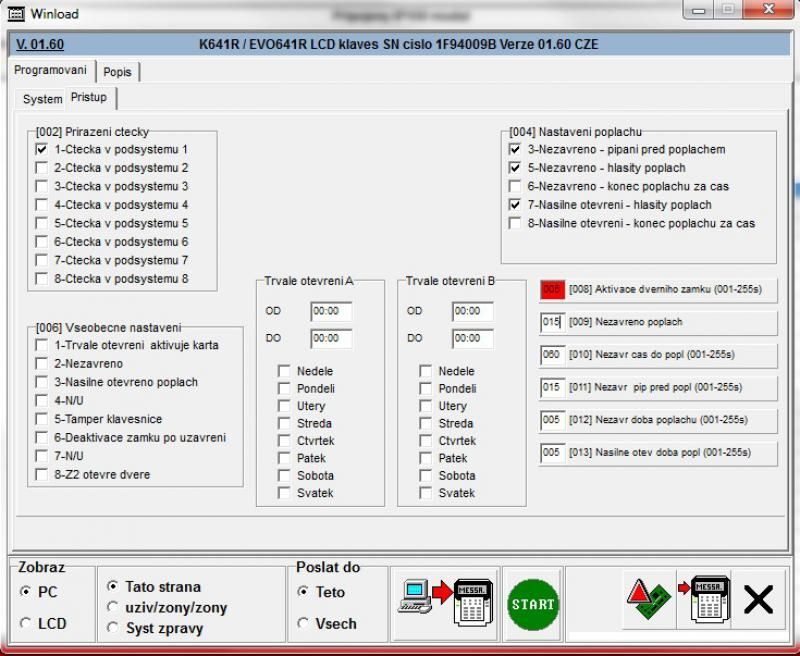This screenshot has width=800, height=656.
Task: Switch to the Popis tab
Action: coord(119,72)
